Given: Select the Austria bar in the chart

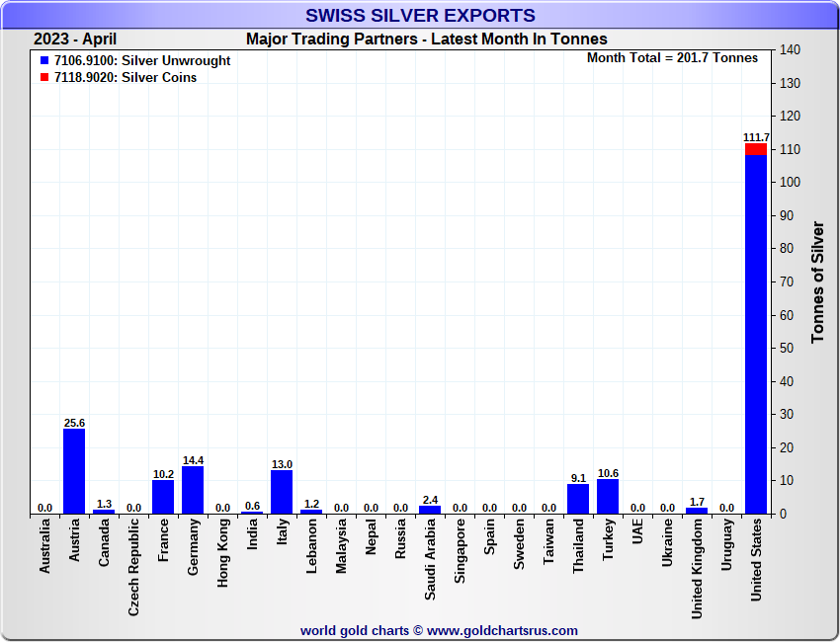Looking at the screenshot, I should pos(74,471).
